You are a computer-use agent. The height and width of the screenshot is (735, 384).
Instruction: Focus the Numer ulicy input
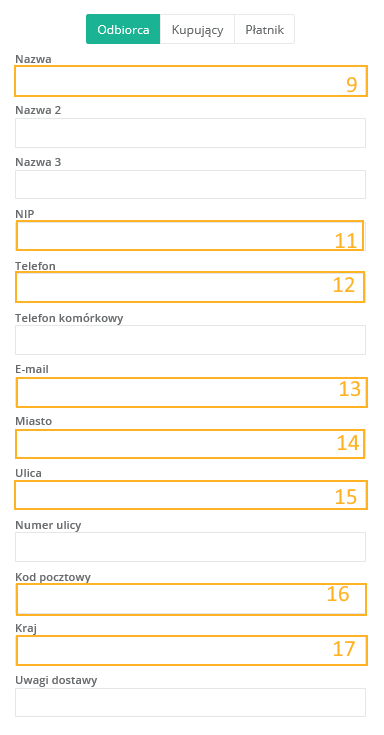point(190,547)
